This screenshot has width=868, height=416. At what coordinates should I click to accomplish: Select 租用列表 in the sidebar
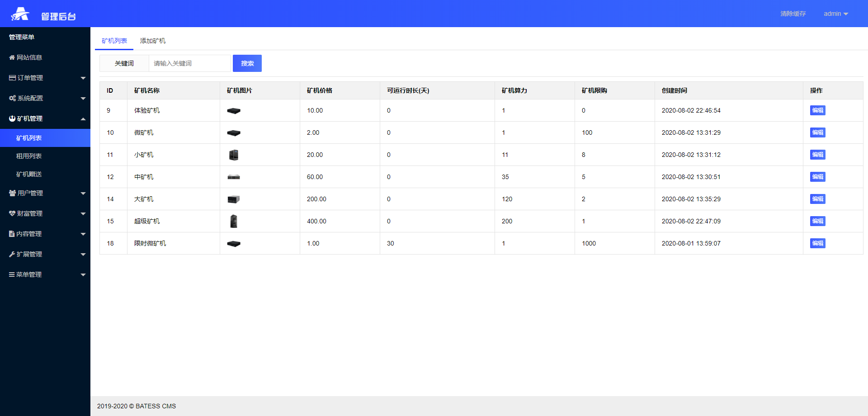click(x=45, y=156)
